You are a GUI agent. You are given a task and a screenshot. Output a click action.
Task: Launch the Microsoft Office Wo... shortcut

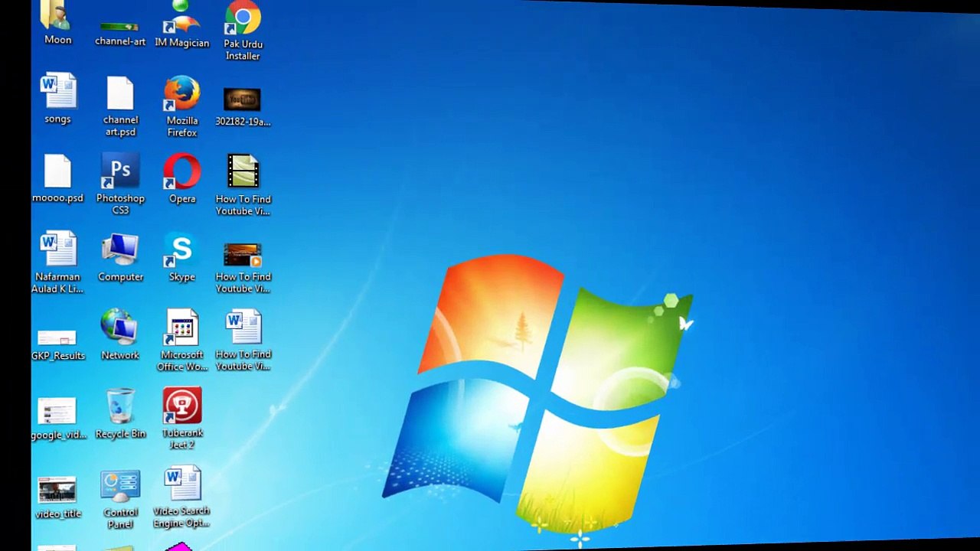(182, 340)
